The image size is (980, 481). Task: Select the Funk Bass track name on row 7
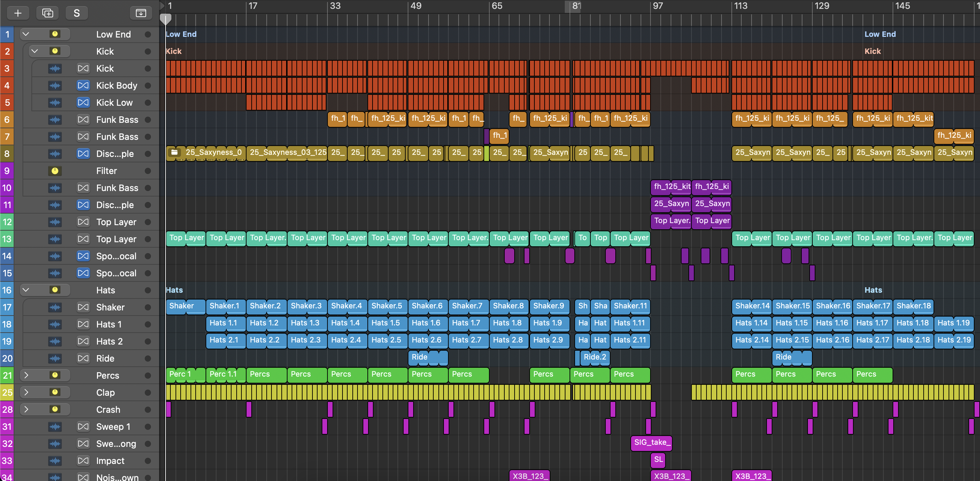tap(117, 137)
